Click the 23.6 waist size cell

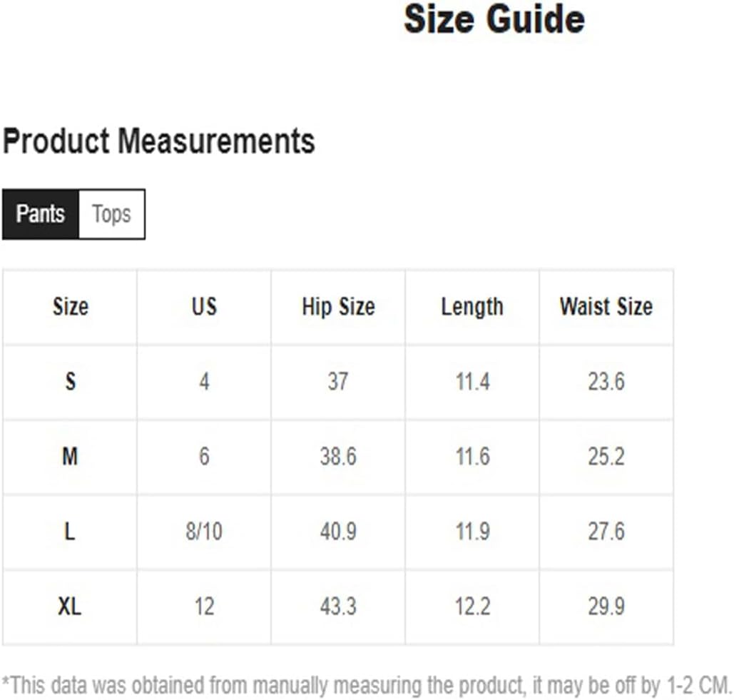click(x=606, y=382)
